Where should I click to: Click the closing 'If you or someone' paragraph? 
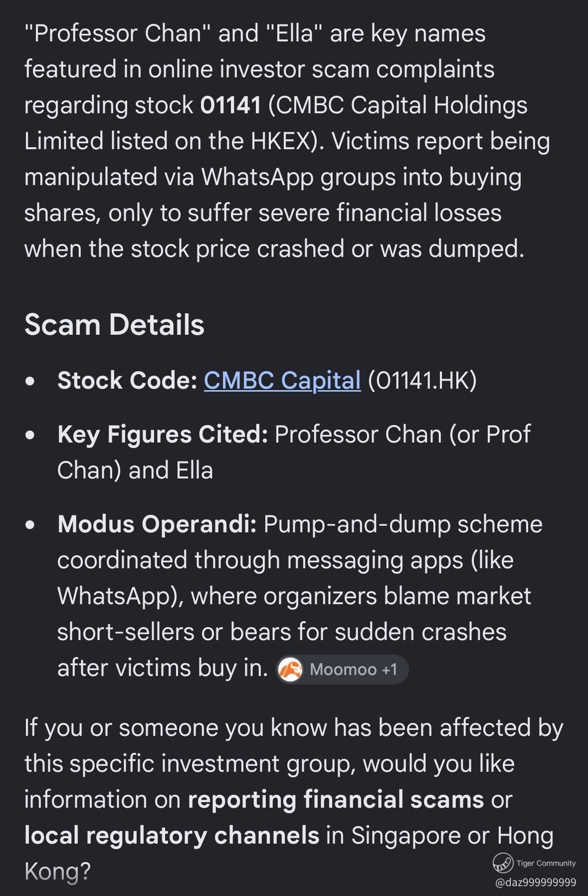tap(294, 800)
